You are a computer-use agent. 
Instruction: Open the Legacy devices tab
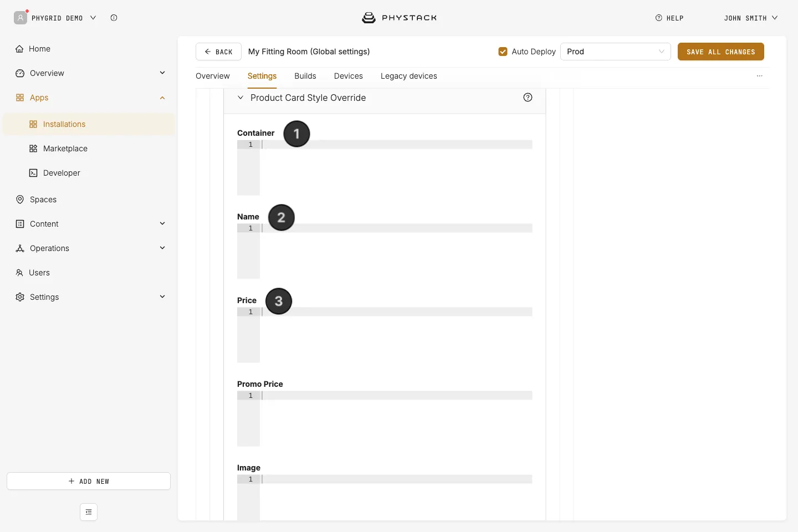[x=409, y=76]
